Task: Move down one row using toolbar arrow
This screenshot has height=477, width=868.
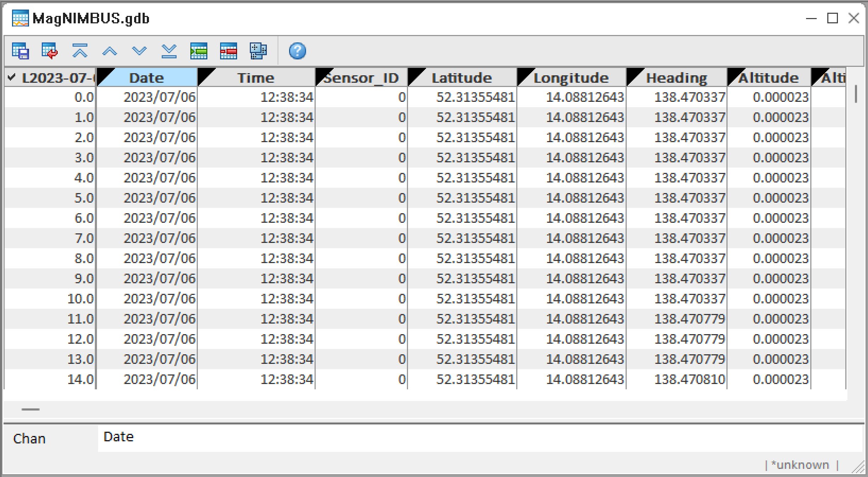Action: click(139, 51)
